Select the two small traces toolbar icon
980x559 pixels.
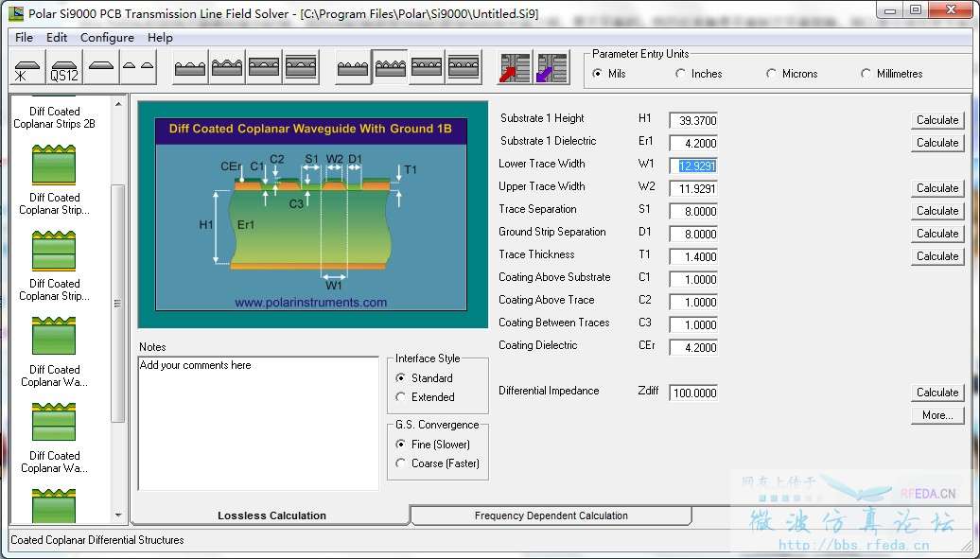[139, 68]
